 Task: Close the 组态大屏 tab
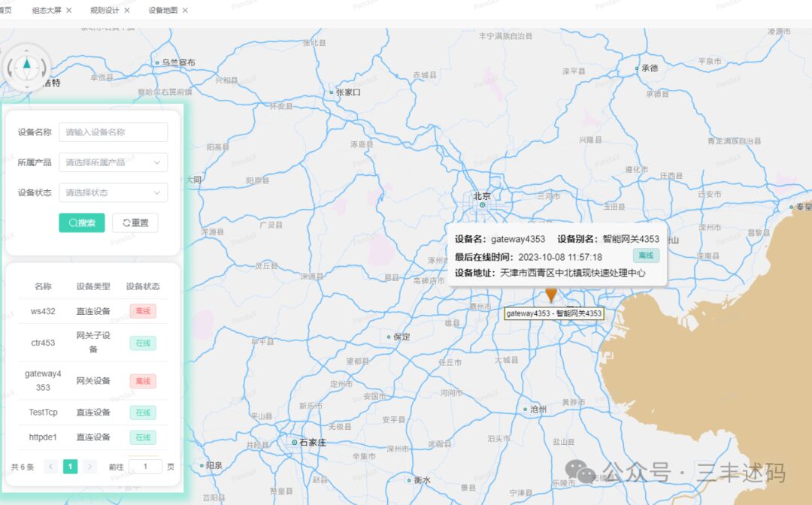(69, 11)
